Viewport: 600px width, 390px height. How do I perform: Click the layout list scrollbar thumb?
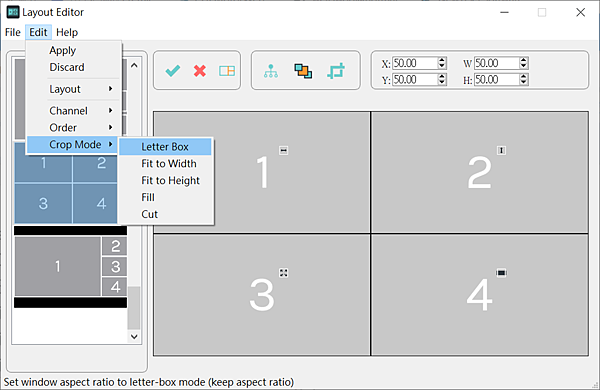(x=134, y=307)
